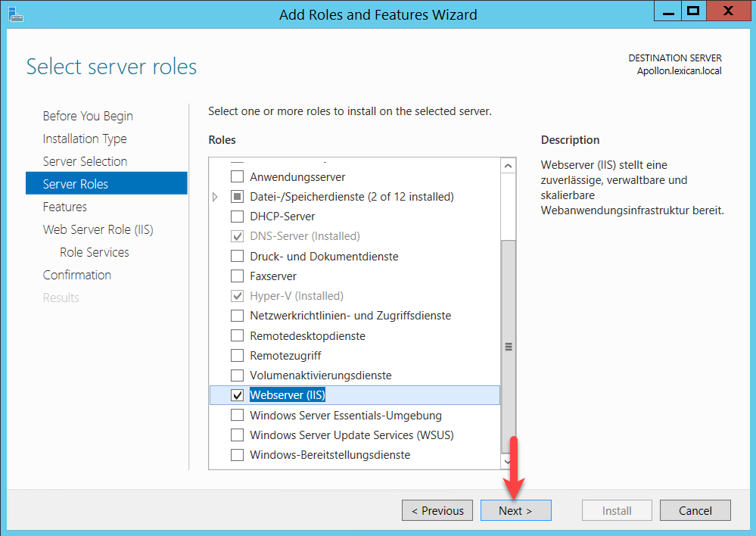Go to Before You Begin step
The width and height of the screenshot is (756, 536).
88,116
